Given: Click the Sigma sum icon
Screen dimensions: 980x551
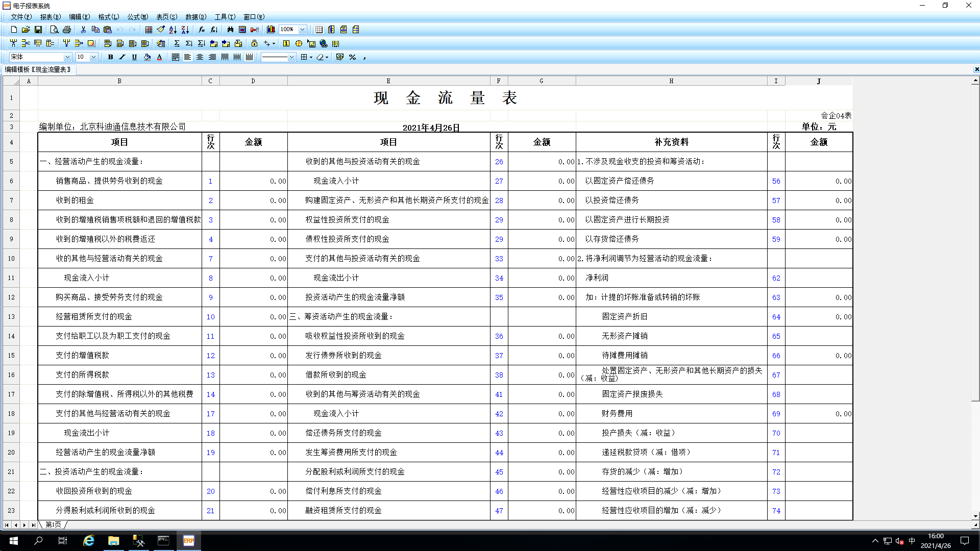Looking at the screenshot, I should pyautogui.click(x=177, y=43).
